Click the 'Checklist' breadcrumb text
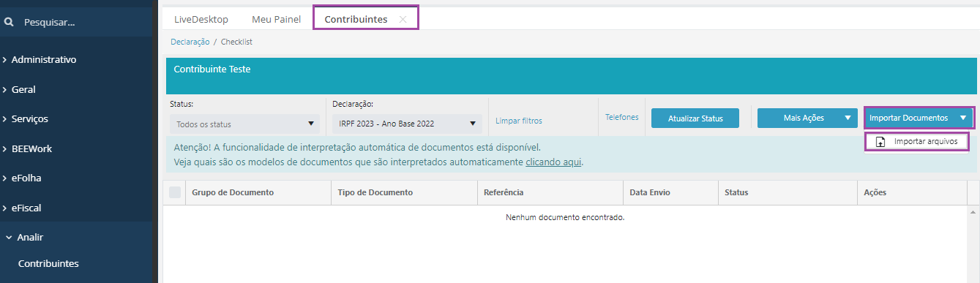980x283 pixels. pos(236,42)
